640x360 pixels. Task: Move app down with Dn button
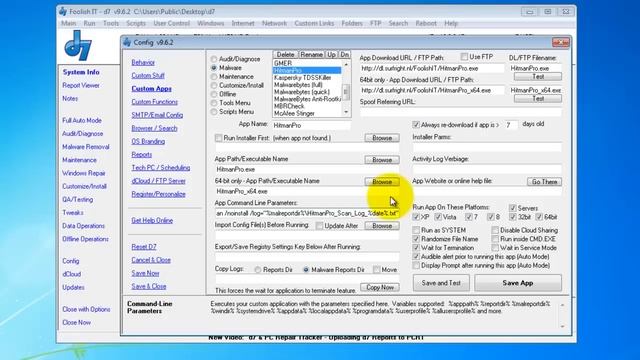(x=344, y=54)
